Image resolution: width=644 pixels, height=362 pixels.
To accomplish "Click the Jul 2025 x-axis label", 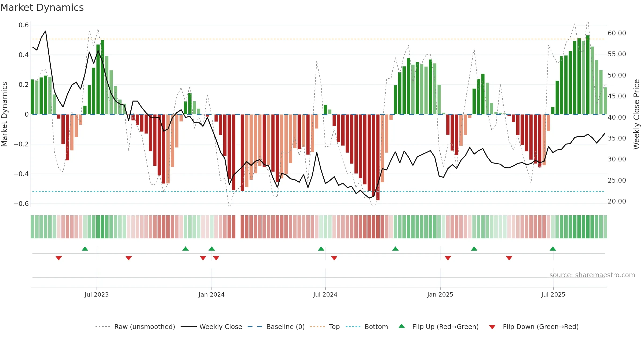I will (x=553, y=294).
